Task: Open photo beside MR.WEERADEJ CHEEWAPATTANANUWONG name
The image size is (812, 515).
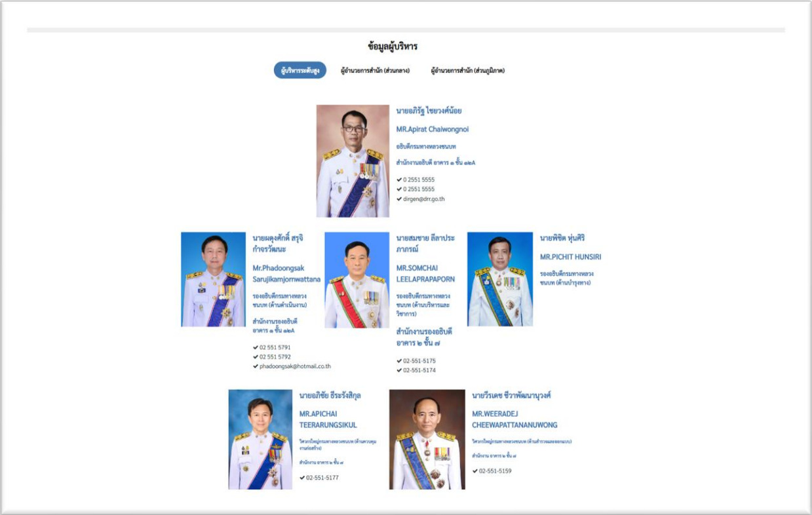Action: 427,440
